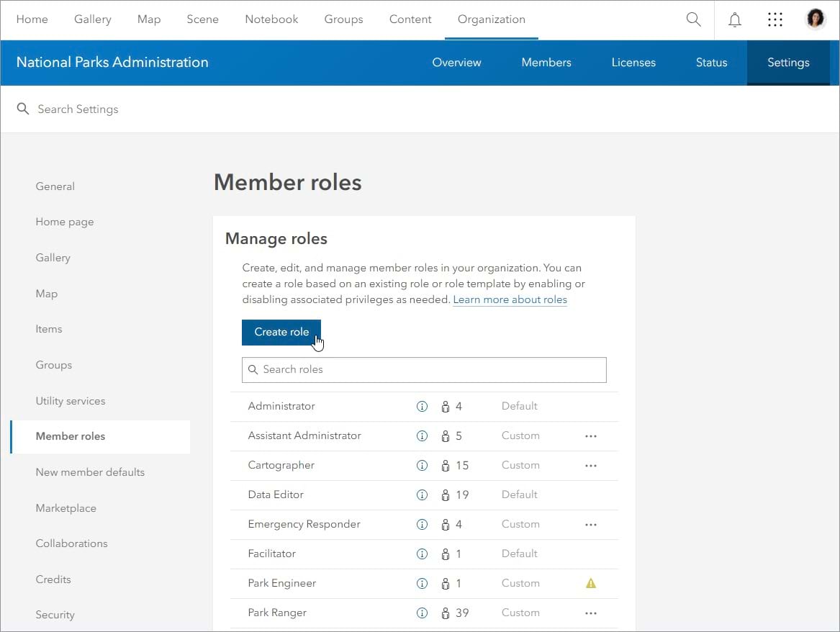
Task: Click inside the Search roles field
Action: click(424, 369)
